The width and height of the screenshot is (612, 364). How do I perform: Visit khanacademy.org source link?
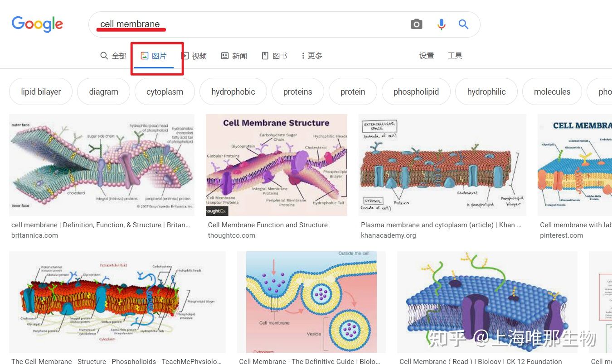[x=389, y=235]
